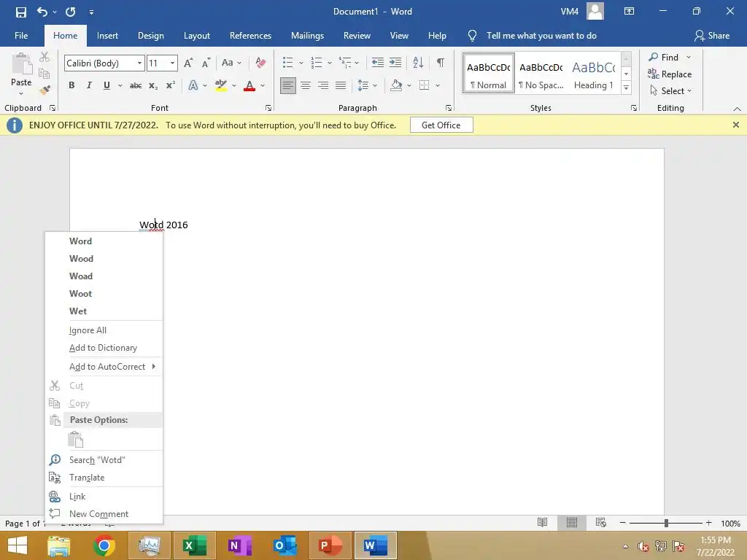Click the Text Effects letter A icon
The image size is (747, 560).
[193, 85]
